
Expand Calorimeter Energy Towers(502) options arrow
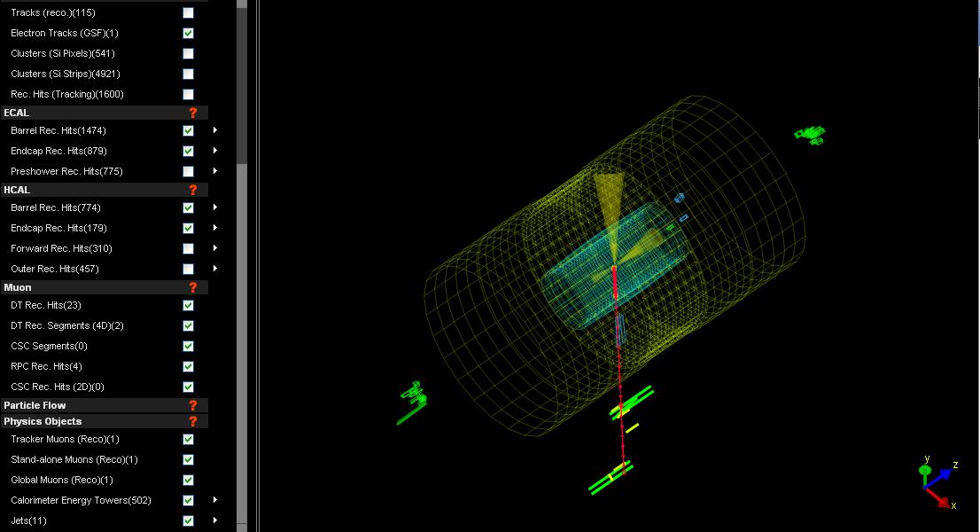click(214, 500)
